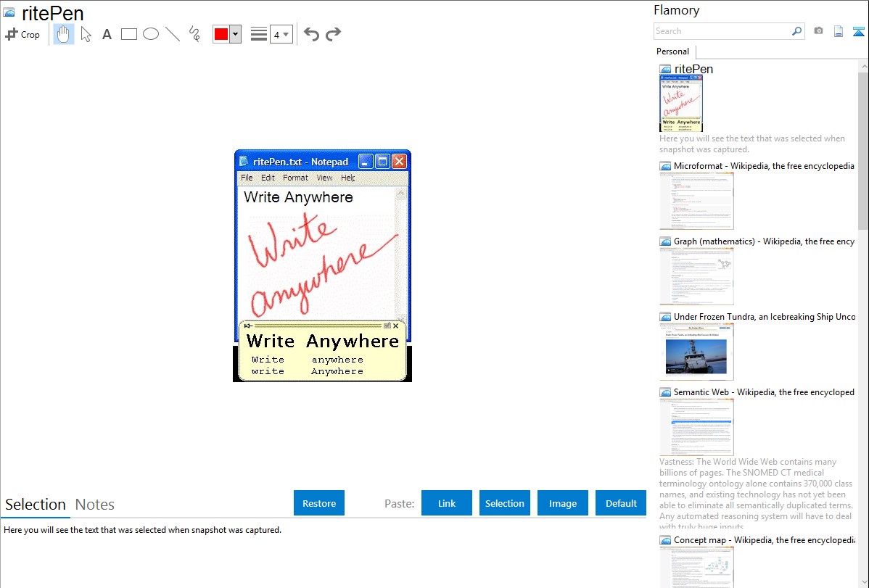Click the Restore button

point(319,503)
